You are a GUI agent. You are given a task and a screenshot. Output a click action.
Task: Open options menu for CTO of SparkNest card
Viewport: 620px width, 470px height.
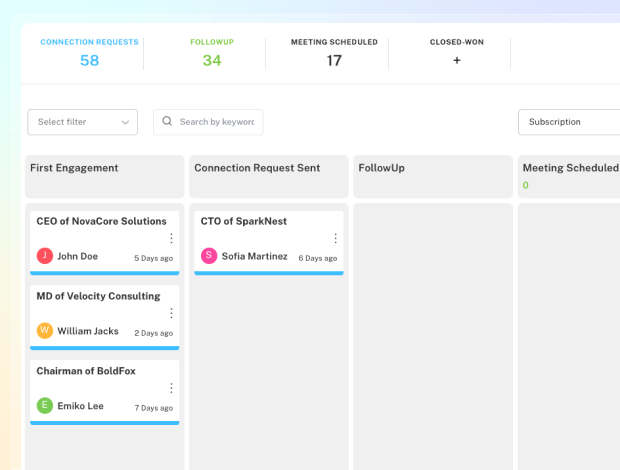335,238
